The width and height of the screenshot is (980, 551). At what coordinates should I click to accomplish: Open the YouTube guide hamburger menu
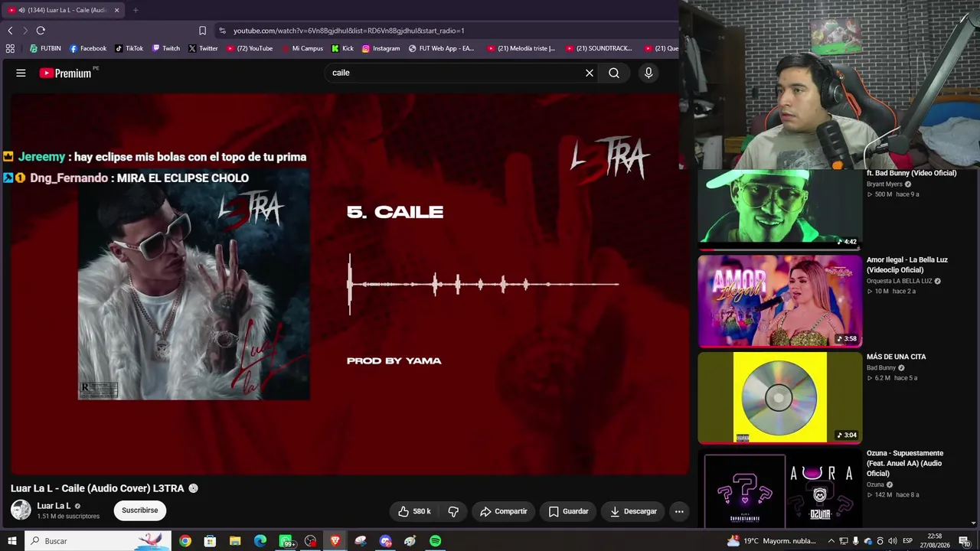pyautogui.click(x=21, y=73)
